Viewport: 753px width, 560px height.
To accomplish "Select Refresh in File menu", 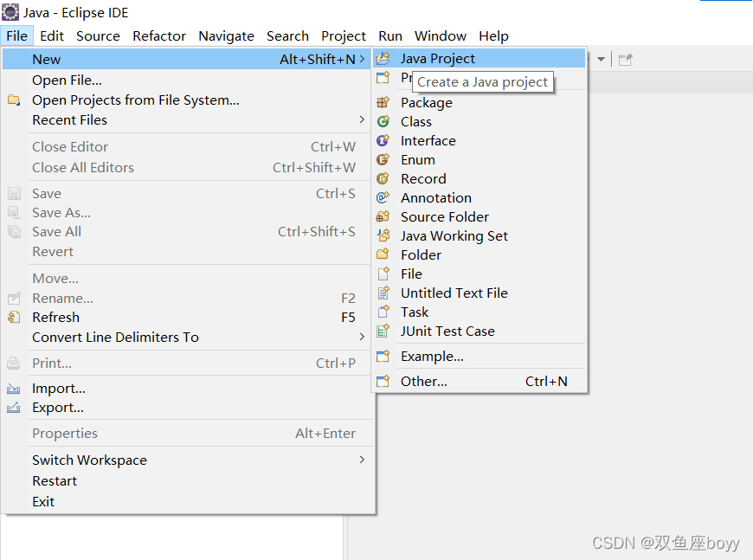I will click(x=187, y=318).
